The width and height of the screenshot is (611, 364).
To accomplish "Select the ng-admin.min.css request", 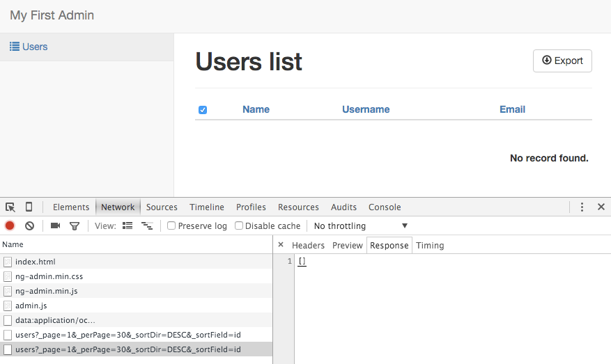I will pos(49,276).
